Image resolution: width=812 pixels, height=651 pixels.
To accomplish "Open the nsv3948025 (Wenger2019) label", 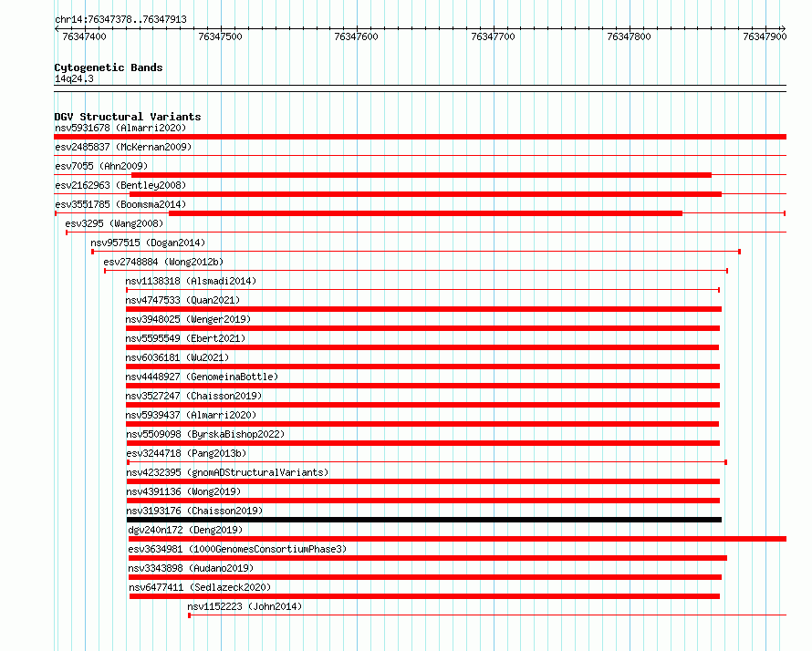I will 188,319.
